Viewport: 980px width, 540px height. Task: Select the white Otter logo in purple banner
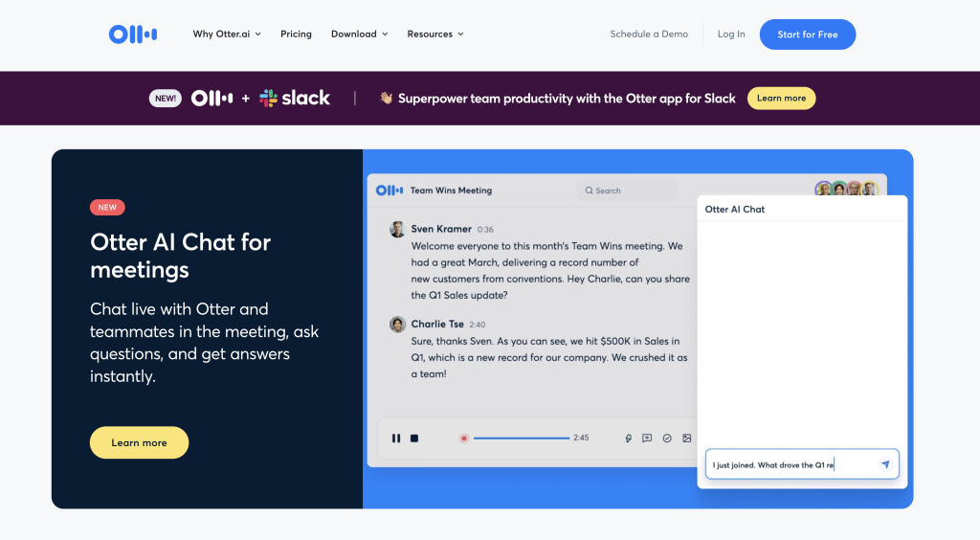pos(212,98)
